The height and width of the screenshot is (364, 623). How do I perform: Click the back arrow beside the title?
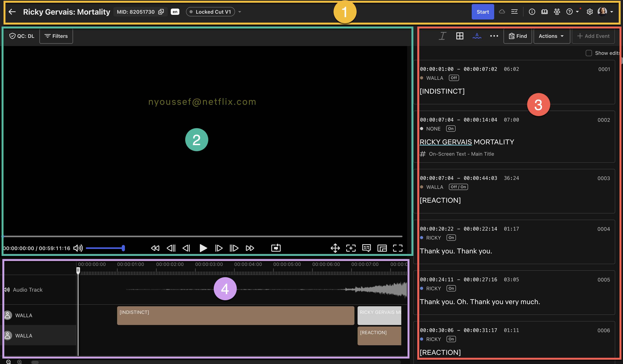point(12,12)
